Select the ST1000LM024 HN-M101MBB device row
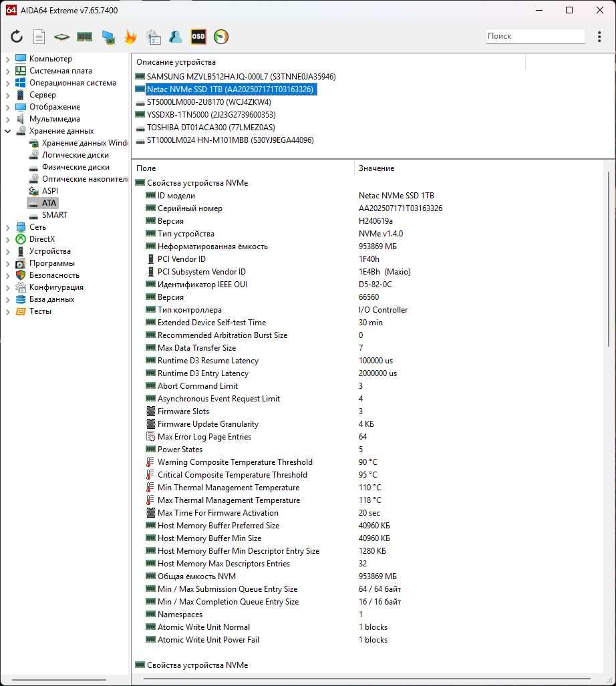Screen dimensions: 616x686 224,140
